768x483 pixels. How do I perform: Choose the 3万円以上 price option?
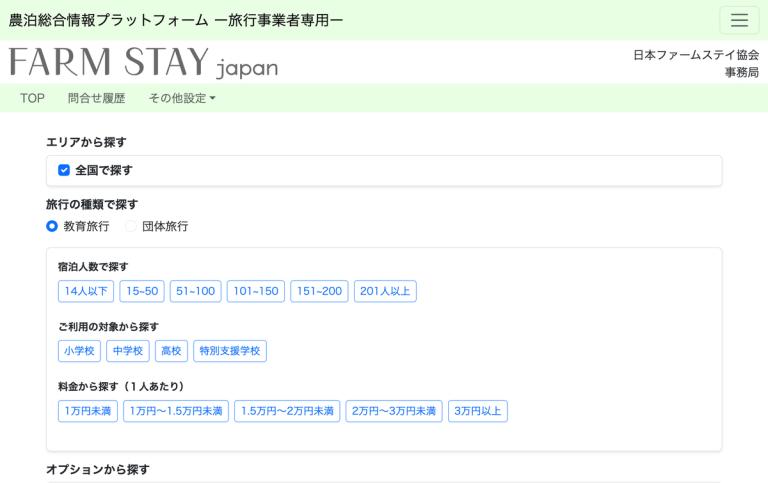tap(477, 411)
